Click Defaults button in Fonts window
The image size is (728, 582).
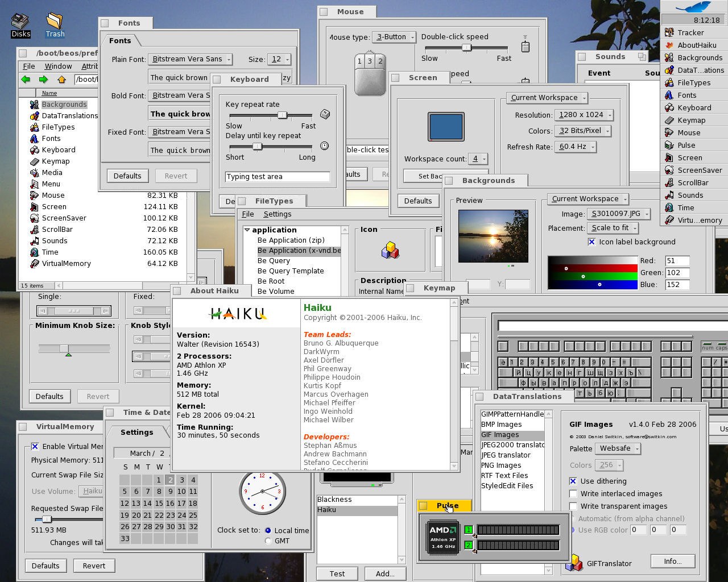pyautogui.click(x=127, y=176)
